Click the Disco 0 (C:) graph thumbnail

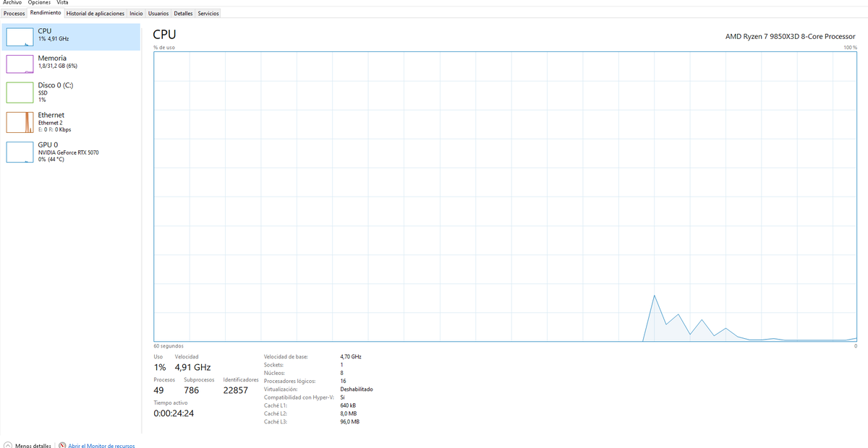pyautogui.click(x=20, y=92)
